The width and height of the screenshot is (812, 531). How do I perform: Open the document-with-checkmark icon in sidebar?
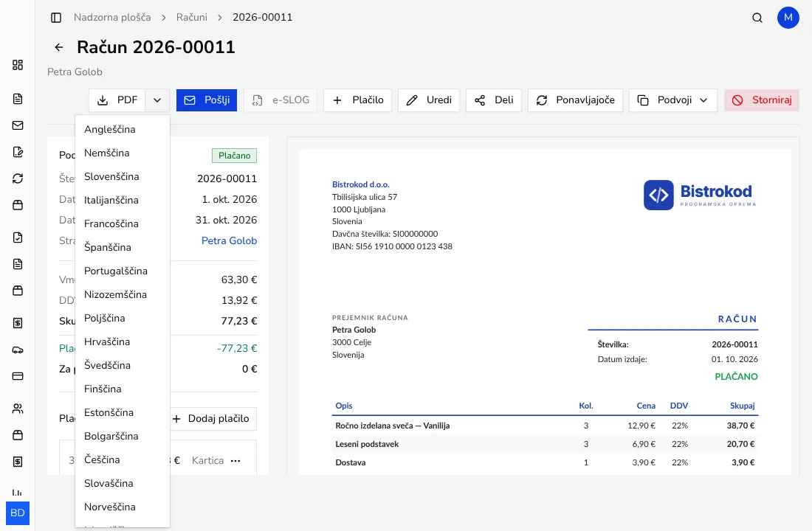[x=18, y=237]
